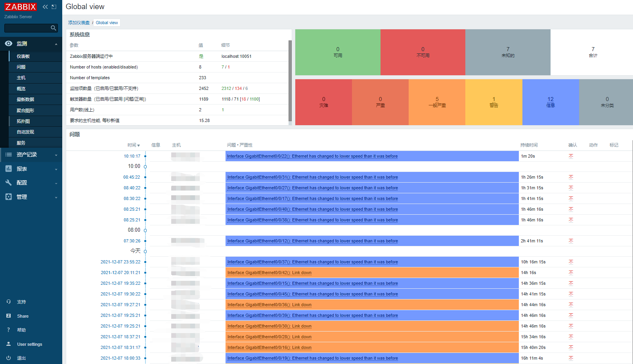
Task: Open 最新数据 submenu item
Action: [x=25, y=99]
